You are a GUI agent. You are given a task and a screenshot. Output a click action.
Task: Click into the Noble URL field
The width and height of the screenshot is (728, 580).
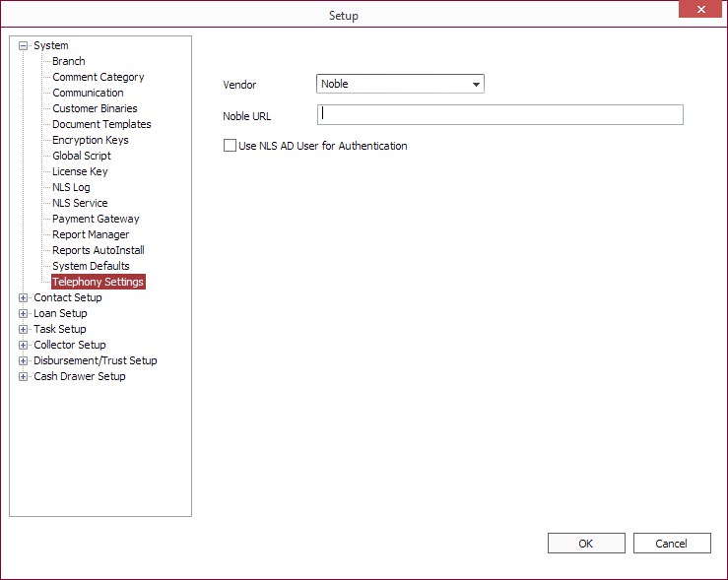tap(500, 114)
